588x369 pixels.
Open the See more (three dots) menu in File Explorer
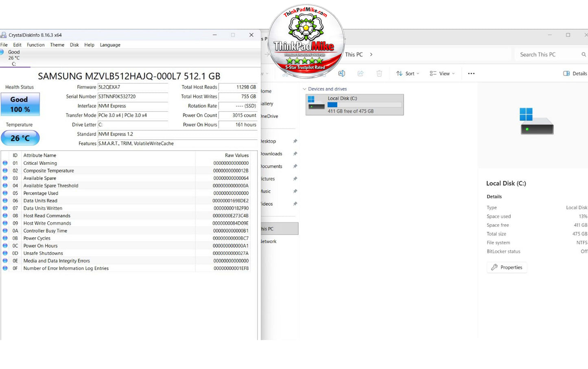pos(471,74)
